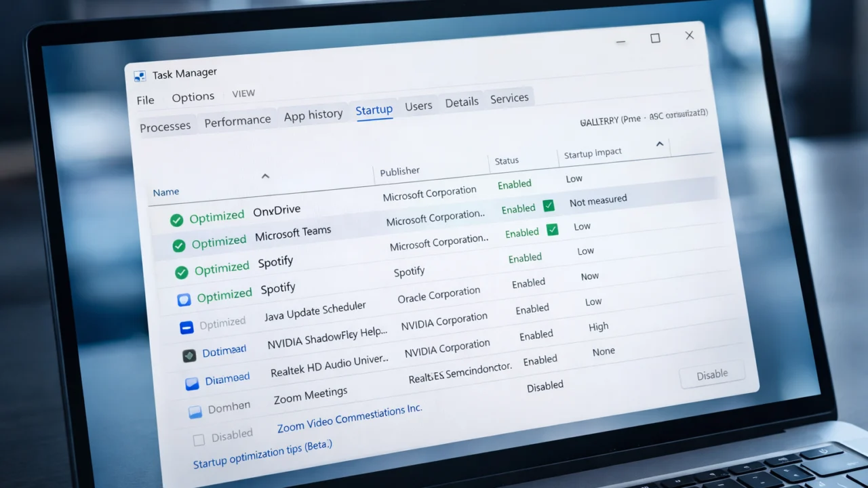Click green check icon beside OnvDrive
Screen dimensions: 868x488
176,220
